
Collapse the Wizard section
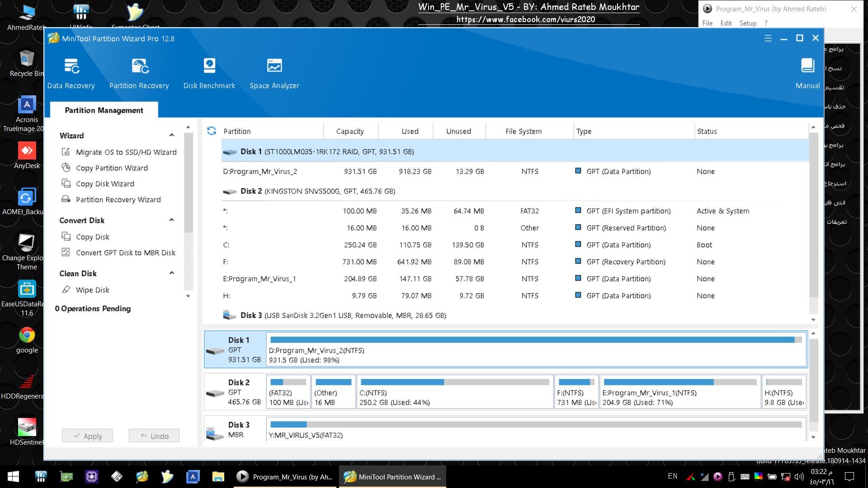(x=171, y=135)
